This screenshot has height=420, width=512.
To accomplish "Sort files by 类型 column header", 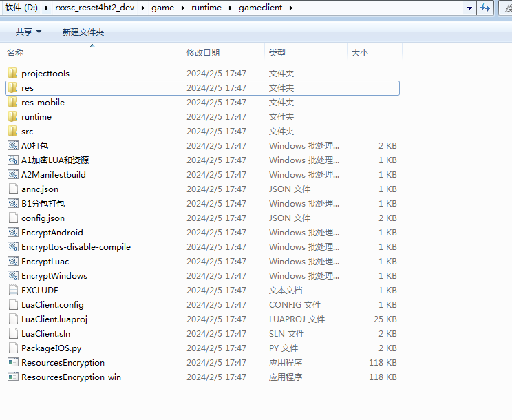I will (277, 53).
